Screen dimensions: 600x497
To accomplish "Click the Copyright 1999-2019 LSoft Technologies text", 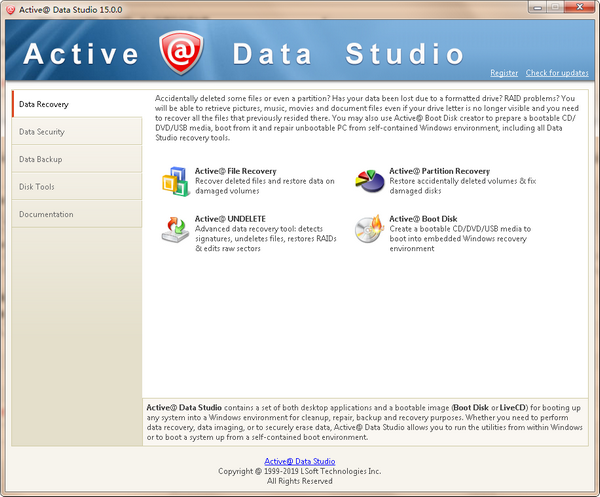I will (x=300, y=471).
